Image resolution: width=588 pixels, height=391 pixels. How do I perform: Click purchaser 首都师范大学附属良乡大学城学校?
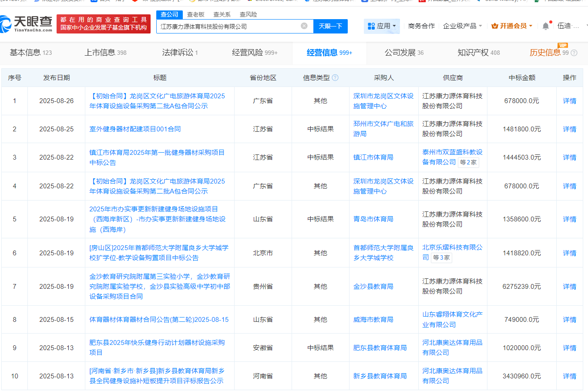[383, 253]
